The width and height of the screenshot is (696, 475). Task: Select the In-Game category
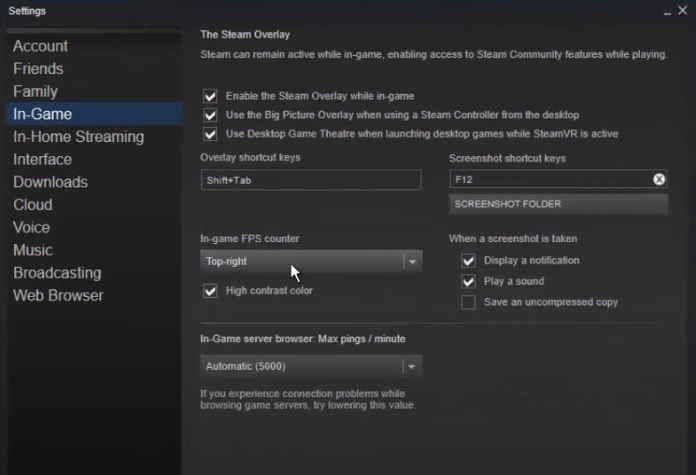[x=95, y=114]
